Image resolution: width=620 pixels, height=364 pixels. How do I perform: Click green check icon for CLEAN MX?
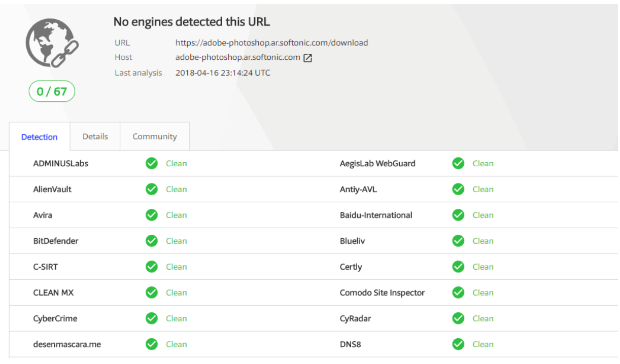[152, 293]
